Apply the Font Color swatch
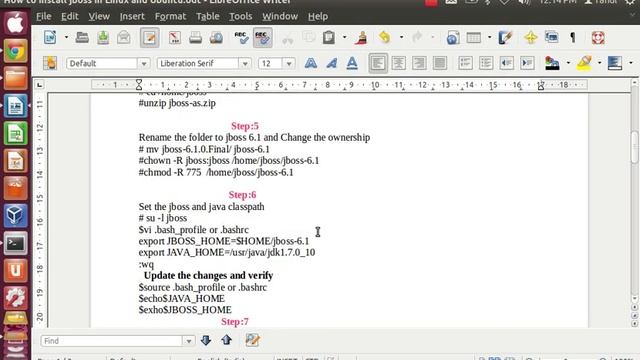This screenshot has width=640, height=360. point(552,63)
